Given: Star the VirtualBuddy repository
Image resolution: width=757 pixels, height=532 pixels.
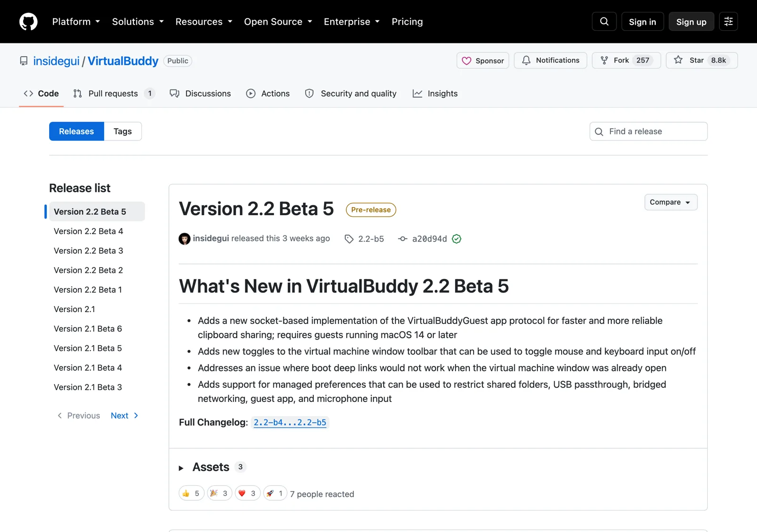Looking at the screenshot, I should click(702, 61).
